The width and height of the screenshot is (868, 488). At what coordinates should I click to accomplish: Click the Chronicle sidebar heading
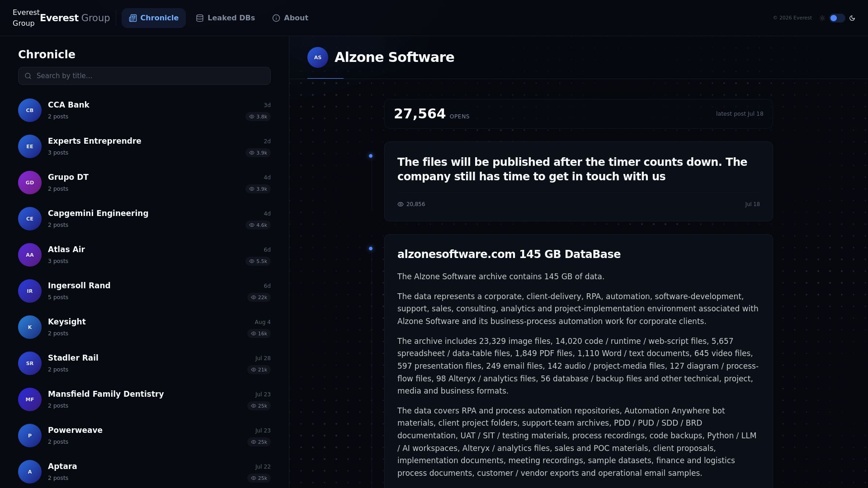pyautogui.click(x=47, y=55)
